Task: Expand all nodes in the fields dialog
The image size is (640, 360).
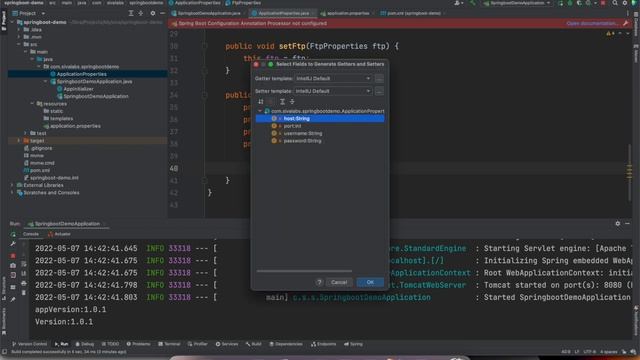Action: (282, 102)
